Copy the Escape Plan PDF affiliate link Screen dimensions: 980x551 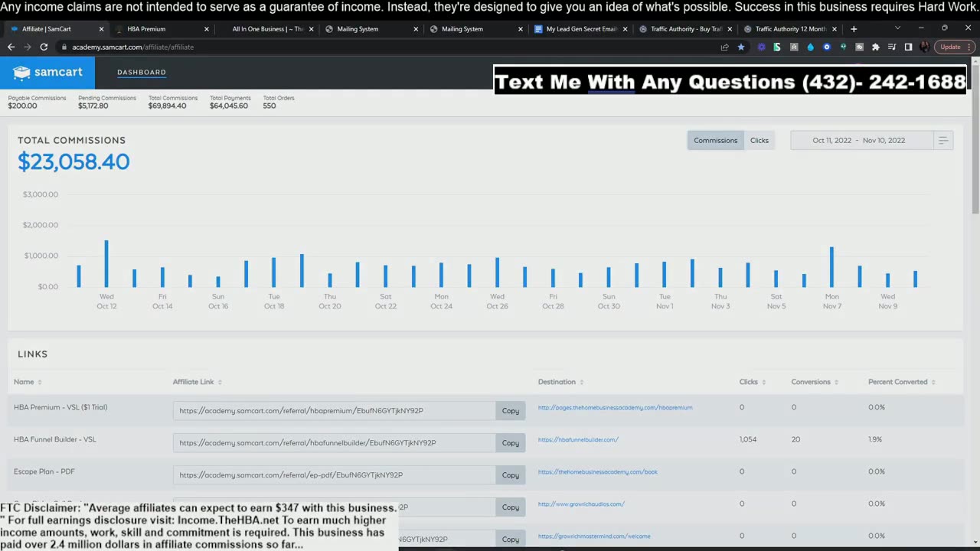(x=511, y=475)
